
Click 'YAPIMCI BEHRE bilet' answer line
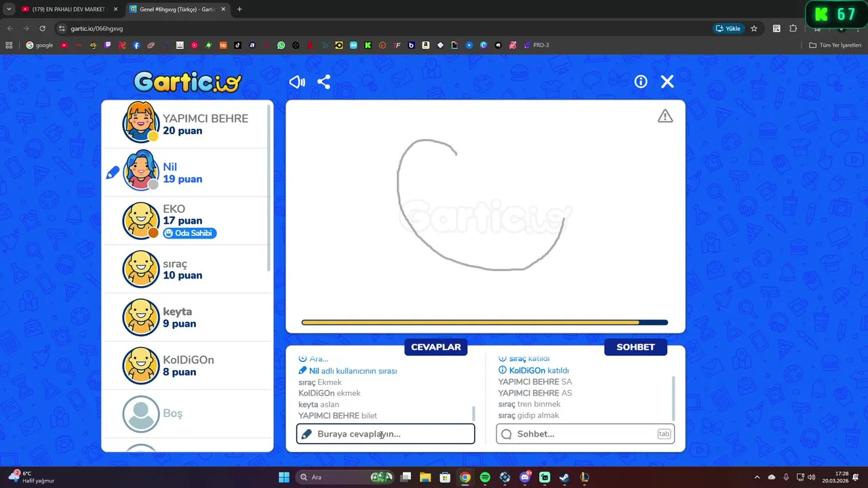click(x=338, y=415)
